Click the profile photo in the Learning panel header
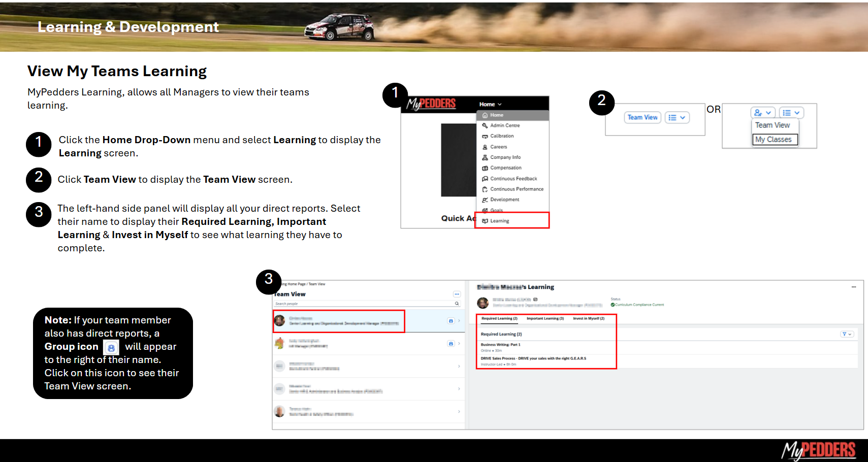Screen dimensions: 868x462 483,303
